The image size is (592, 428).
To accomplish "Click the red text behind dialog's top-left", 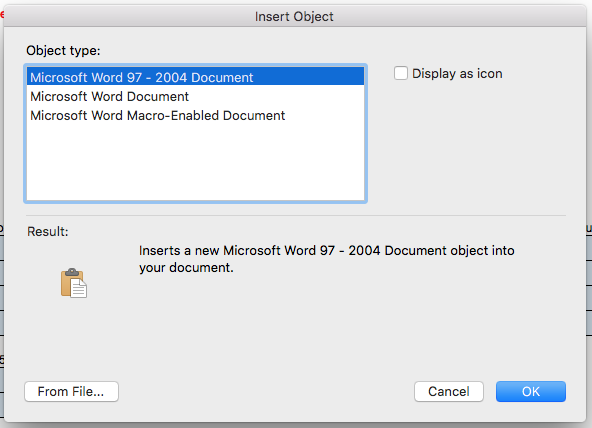I will click(x=2, y=15).
